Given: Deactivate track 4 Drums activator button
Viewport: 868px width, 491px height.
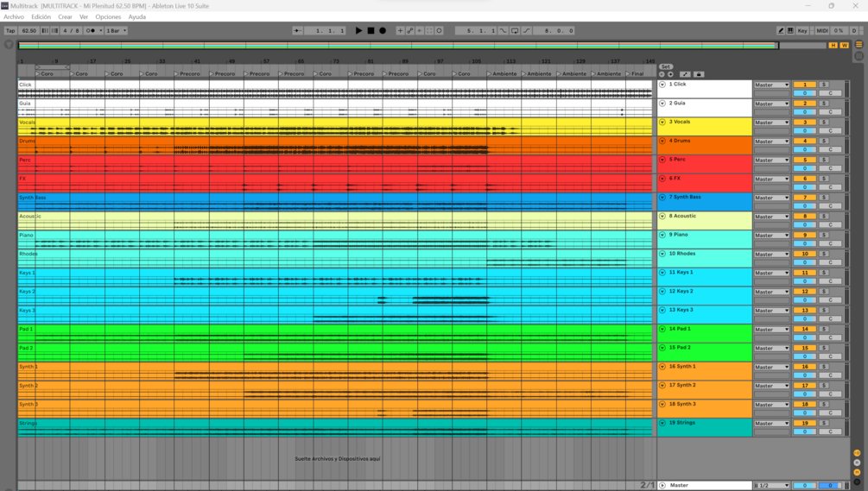Looking at the screenshot, I should click(804, 142).
